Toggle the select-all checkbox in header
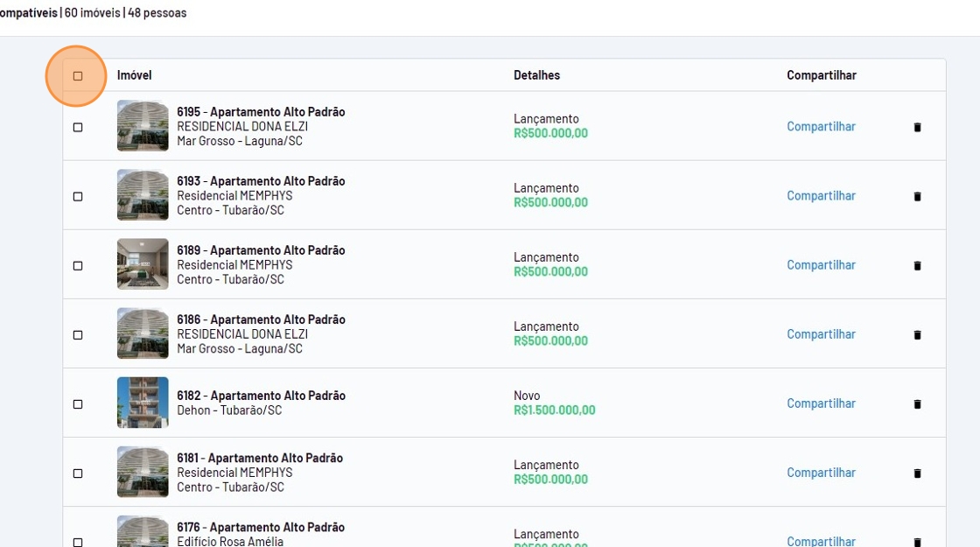This screenshot has height=547, width=980. coord(78,76)
